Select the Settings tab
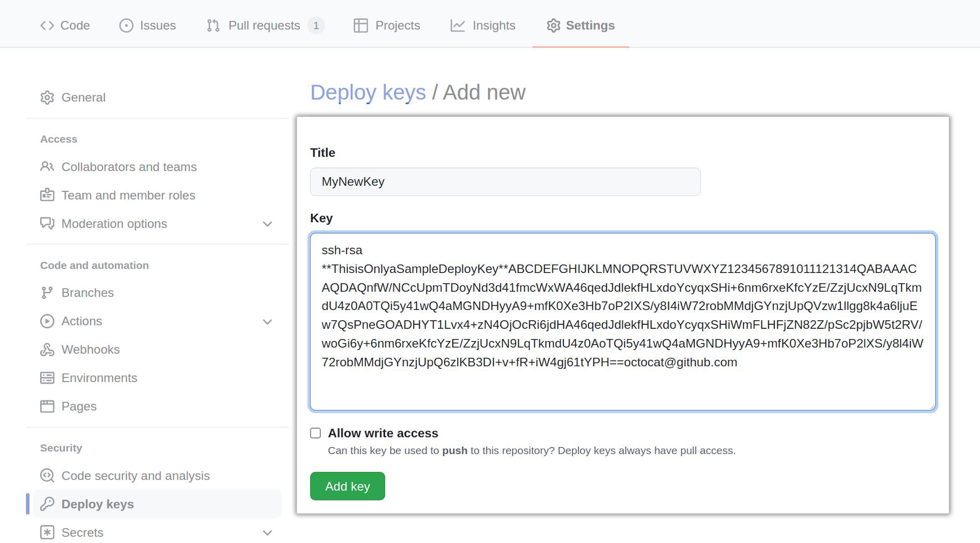Image resolution: width=980 pixels, height=543 pixels. click(581, 25)
